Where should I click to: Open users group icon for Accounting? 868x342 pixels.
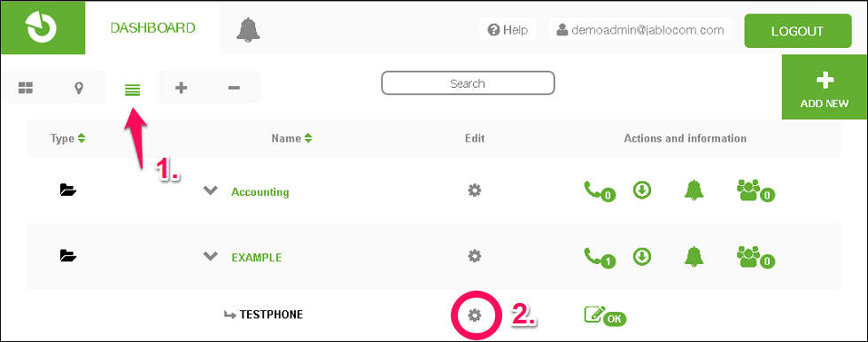(756, 190)
